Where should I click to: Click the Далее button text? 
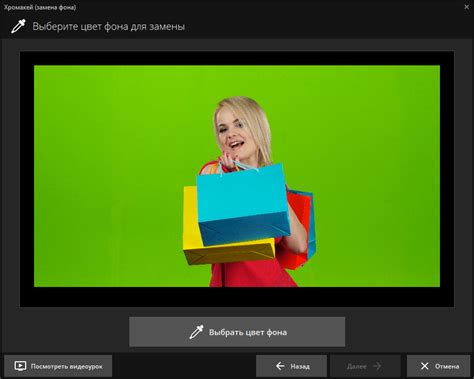pos(356,366)
